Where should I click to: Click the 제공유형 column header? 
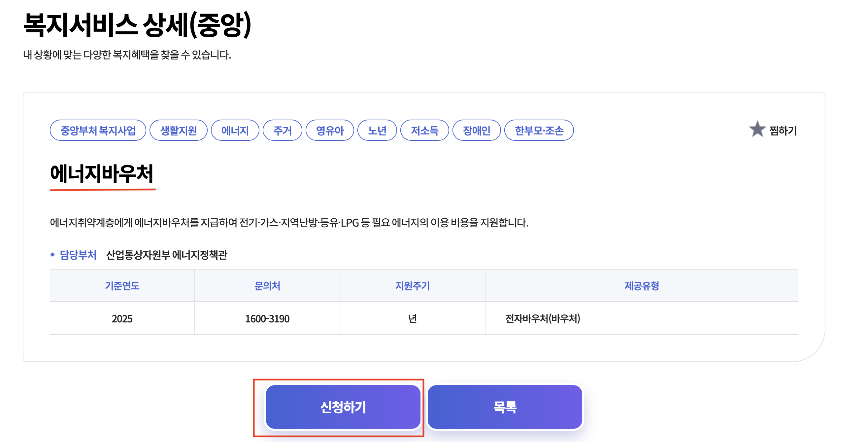point(642,286)
